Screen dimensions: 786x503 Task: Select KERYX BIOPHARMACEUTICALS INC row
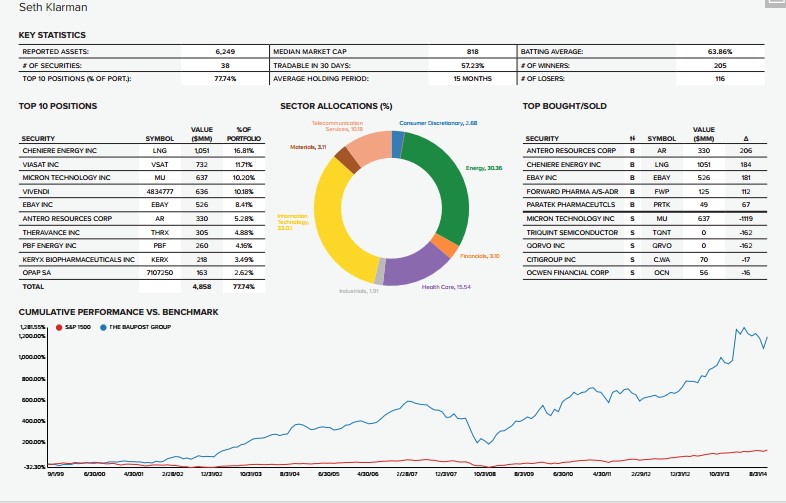tap(142, 260)
